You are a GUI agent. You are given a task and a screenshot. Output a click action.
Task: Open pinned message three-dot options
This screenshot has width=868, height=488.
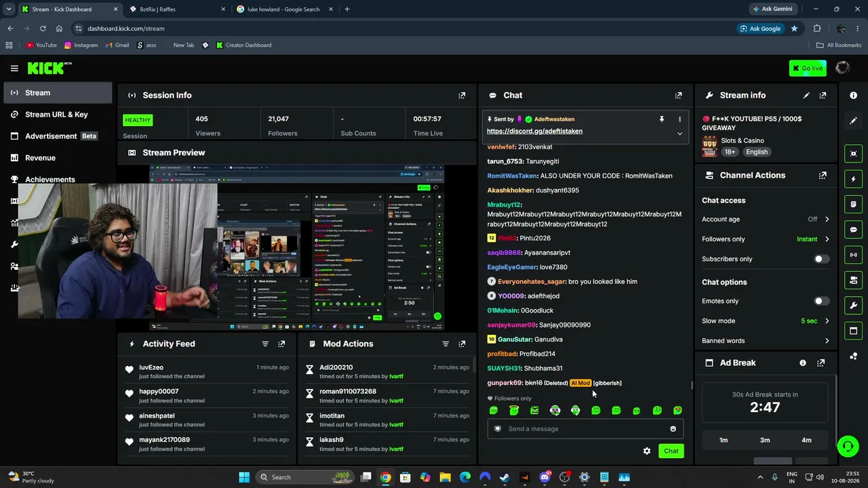679,119
